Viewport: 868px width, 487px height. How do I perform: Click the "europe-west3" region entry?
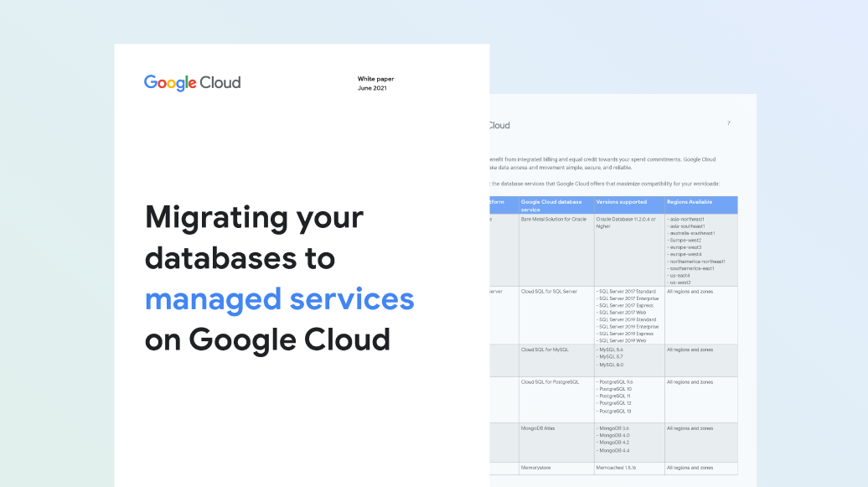pos(685,247)
